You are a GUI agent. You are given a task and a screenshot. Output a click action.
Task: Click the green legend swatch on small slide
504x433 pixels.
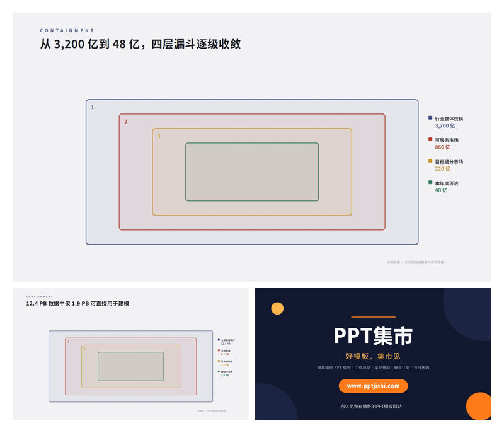(x=219, y=372)
